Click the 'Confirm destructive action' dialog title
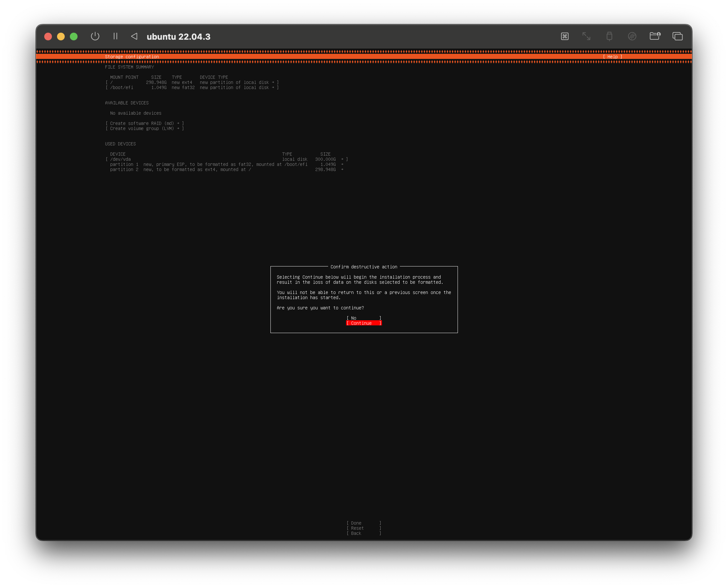Viewport: 728px width, 588px height. point(364,267)
